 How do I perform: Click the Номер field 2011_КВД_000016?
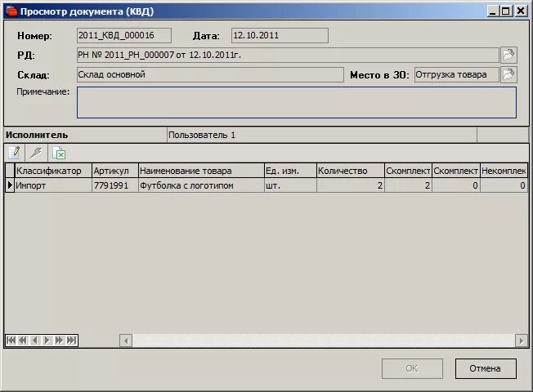pos(124,35)
